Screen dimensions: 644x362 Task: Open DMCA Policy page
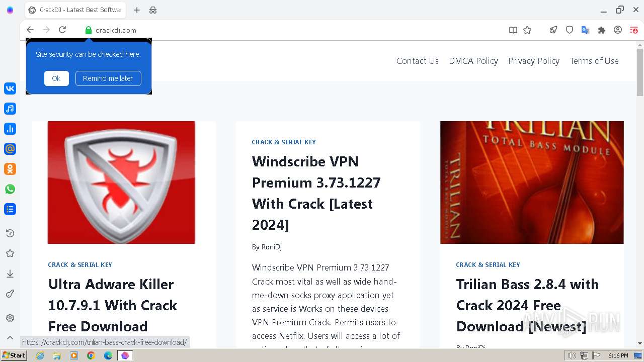coord(473,61)
